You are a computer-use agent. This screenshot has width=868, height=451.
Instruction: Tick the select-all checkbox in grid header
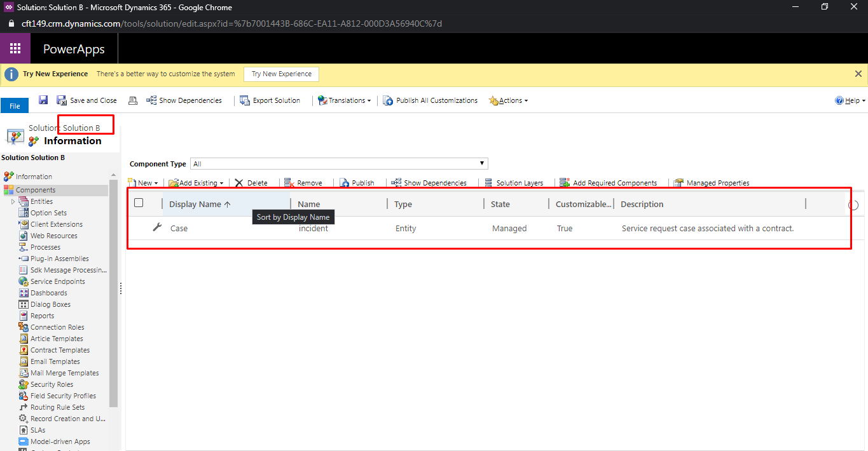(x=139, y=203)
